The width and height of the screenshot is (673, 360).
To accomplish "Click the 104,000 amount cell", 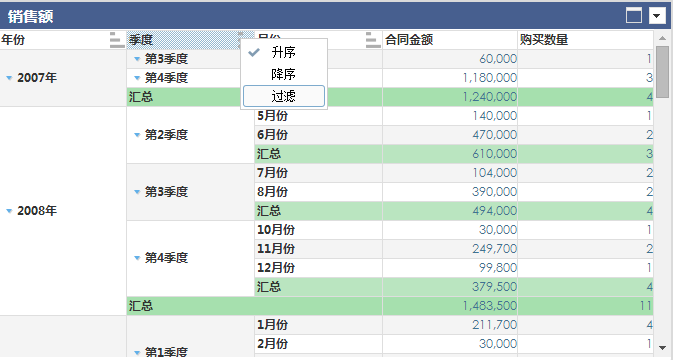I will [x=450, y=173].
